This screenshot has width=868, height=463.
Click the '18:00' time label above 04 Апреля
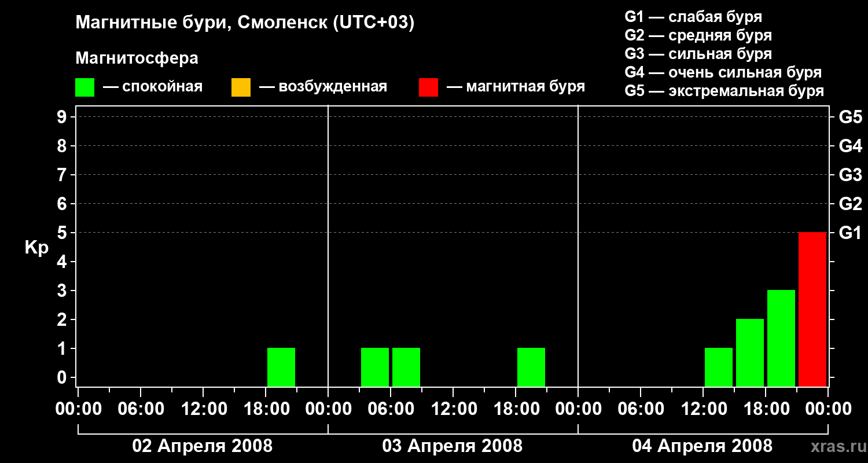[x=766, y=409]
